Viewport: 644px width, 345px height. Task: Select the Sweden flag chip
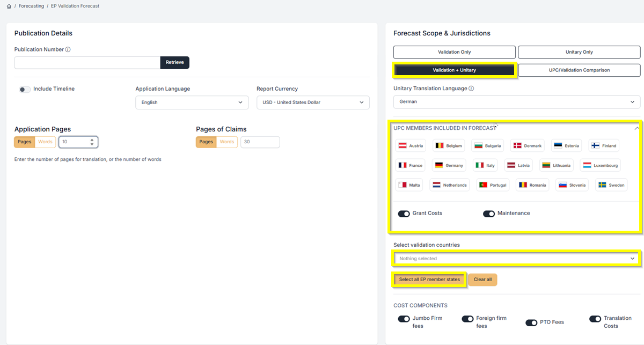point(611,185)
